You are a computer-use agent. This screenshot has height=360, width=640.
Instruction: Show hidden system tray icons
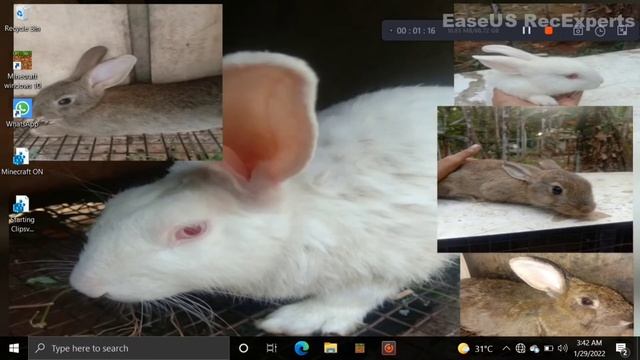pyautogui.click(x=506, y=349)
